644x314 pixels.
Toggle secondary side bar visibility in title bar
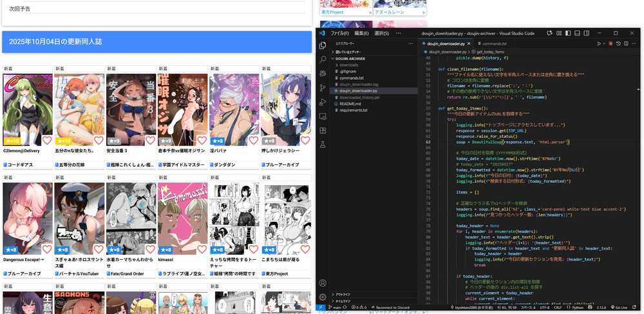(587, 34)
